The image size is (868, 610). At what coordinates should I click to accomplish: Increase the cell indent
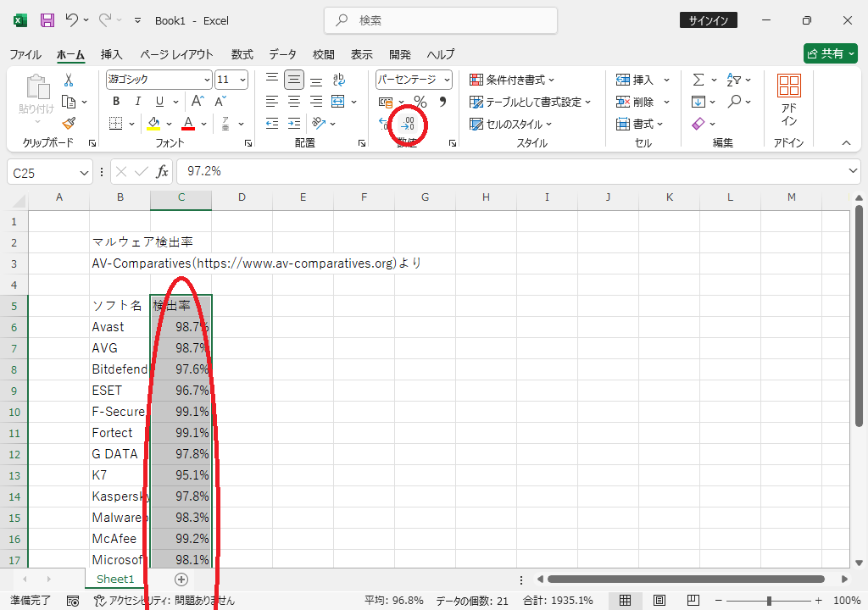click(294, 124)
